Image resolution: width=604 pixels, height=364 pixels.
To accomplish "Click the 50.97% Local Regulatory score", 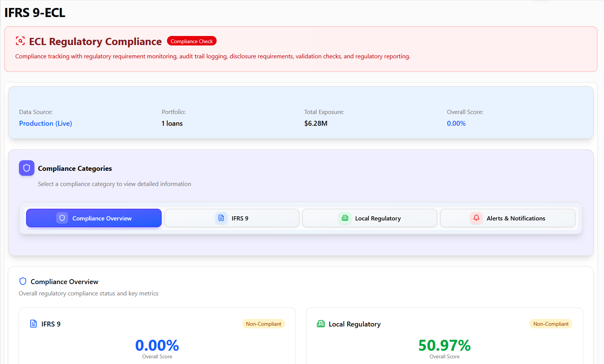I will [x=444, y=345].
